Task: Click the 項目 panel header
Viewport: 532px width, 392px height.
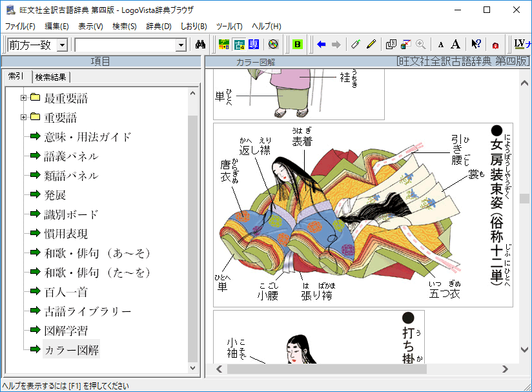Action: click(x=101, y=61)
